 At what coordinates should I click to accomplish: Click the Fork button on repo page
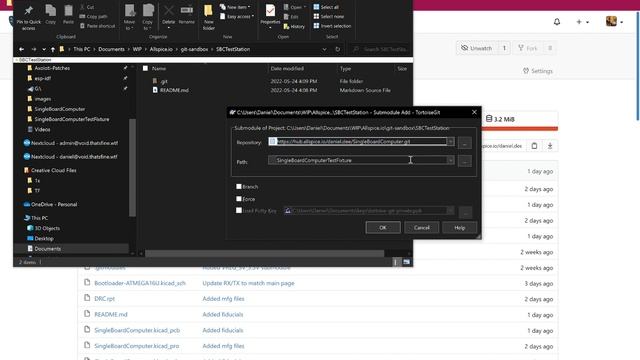[x=528, y=48]
